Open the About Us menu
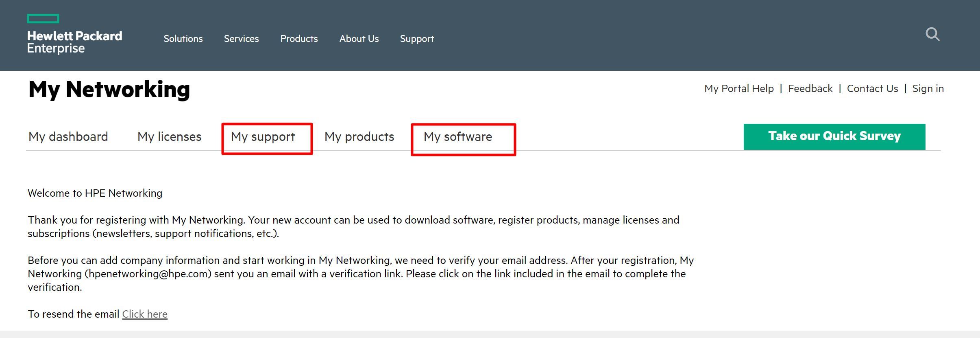Screen dimensions: 980x338 click(359, 39)
